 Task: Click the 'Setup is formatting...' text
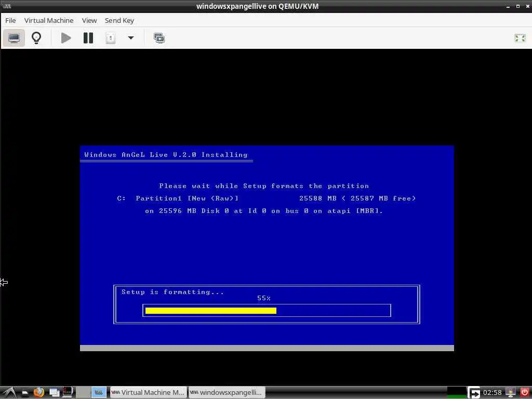pyautogui.click(x=172, y=292)
